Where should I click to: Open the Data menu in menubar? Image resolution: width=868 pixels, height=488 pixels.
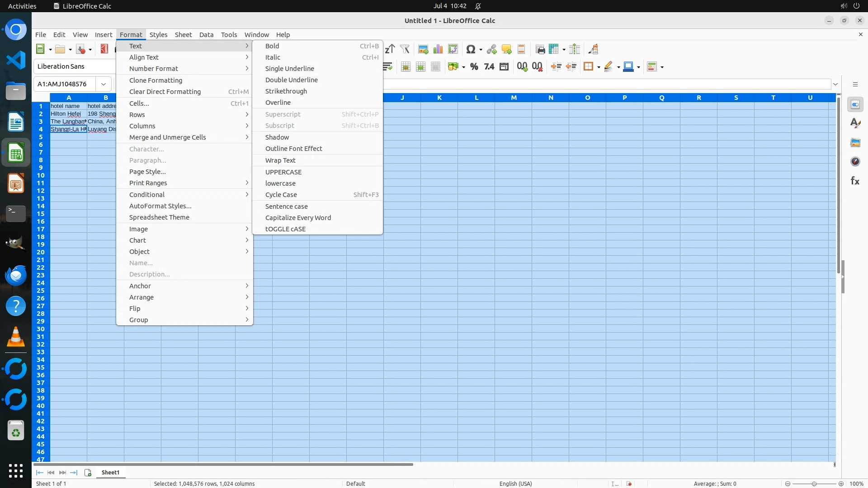206,35
